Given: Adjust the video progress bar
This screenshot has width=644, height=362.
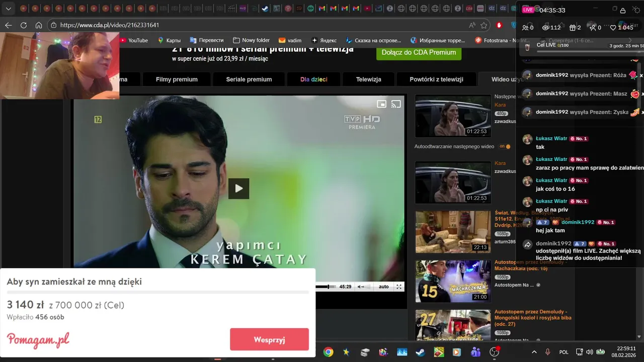Looking at the screenshot, I should tap(326, 287).
